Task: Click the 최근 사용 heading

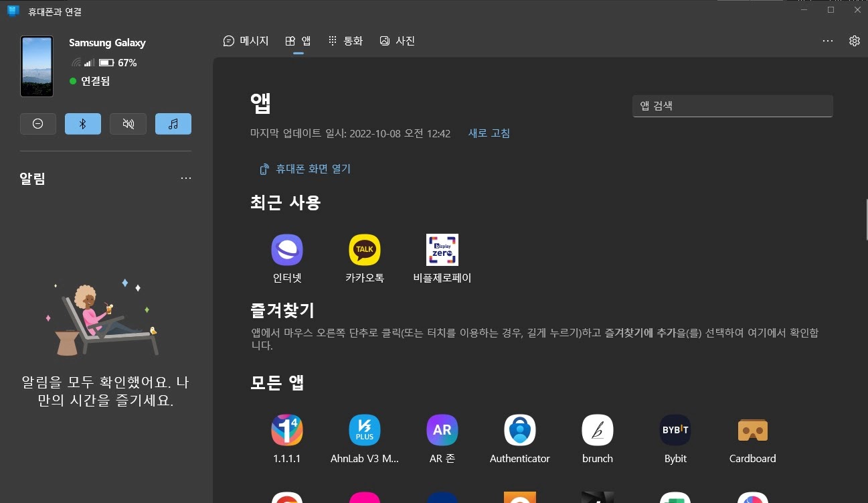Action: click(286, 202)
